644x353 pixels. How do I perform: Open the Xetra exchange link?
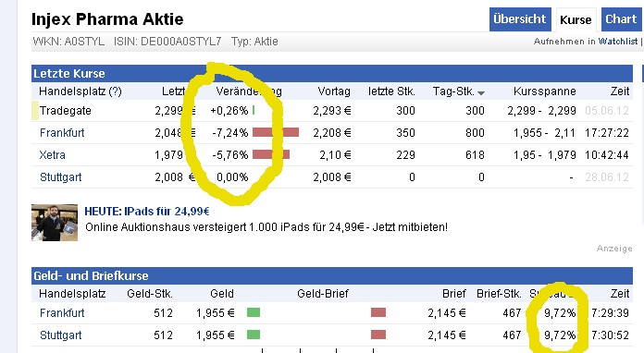tap(52, 155)
